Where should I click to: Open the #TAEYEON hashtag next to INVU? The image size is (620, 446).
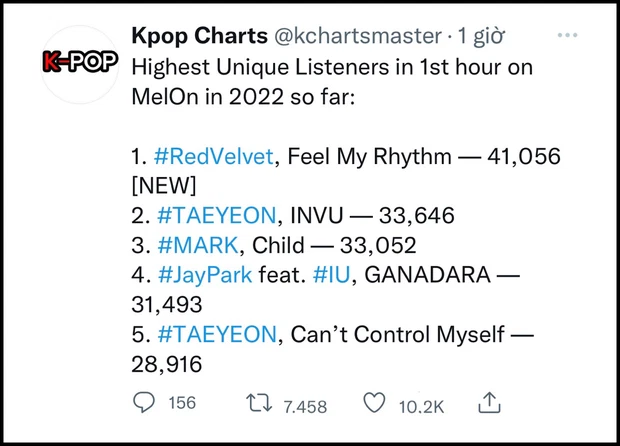[x=217, y=215]
